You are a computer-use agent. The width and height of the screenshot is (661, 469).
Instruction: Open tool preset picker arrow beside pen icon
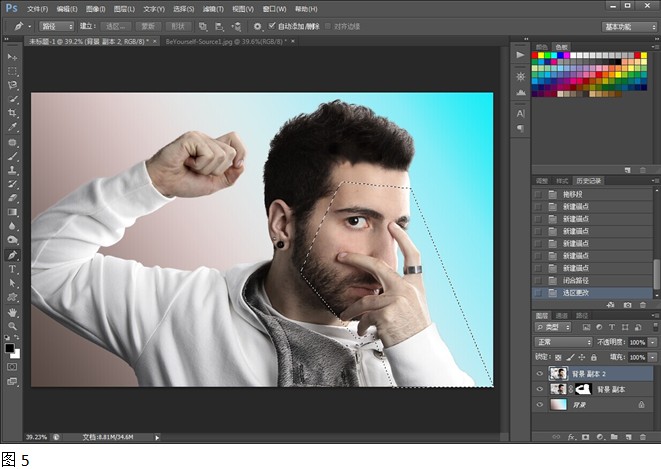[x=30, y=27]
